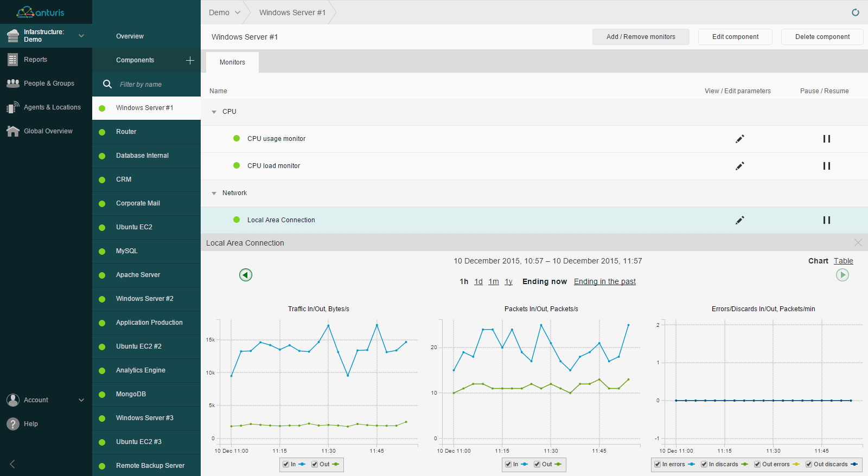868x476 pixels.
Task: Uncheck the In series on Traffic chart
Action: coord(286,465)
